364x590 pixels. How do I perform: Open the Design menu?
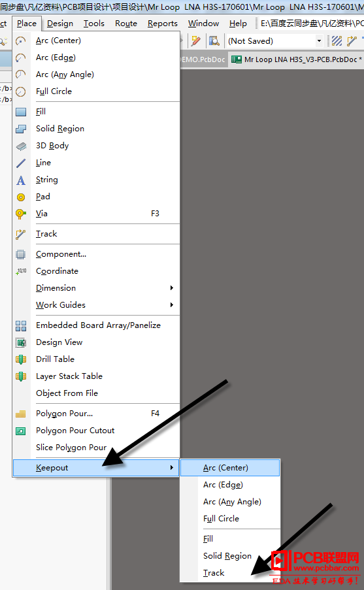[60, 24]
